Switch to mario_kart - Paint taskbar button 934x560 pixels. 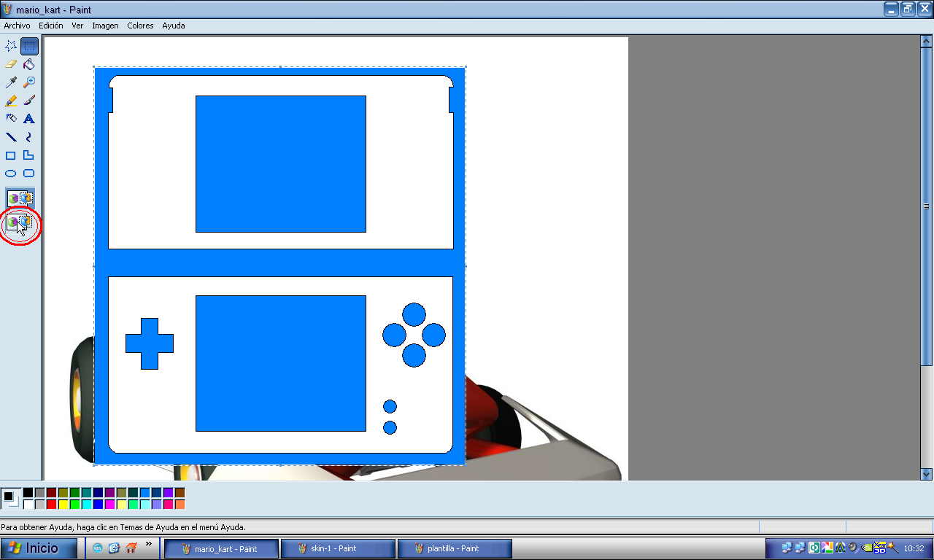(221, 548)
